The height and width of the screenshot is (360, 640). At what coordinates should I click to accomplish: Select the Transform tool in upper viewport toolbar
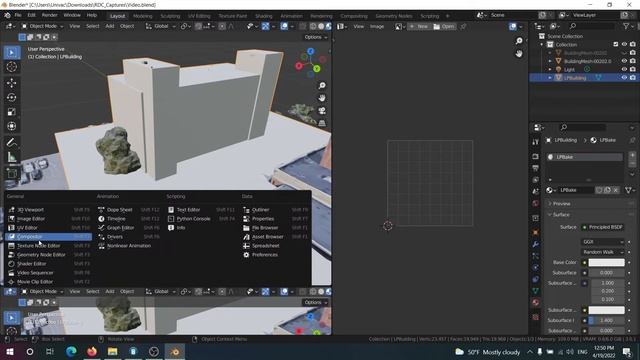[x=11, y=126]
